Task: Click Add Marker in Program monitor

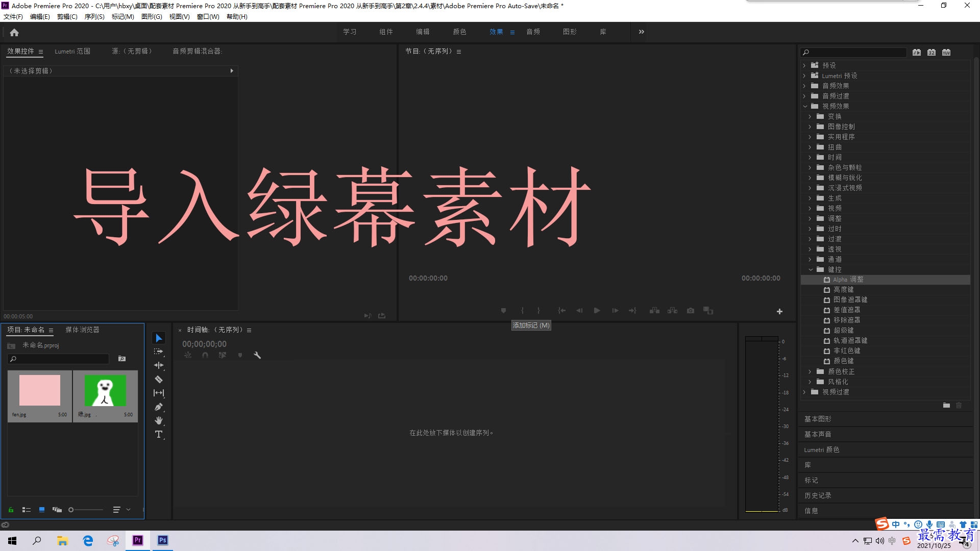Action: [503, 310]
